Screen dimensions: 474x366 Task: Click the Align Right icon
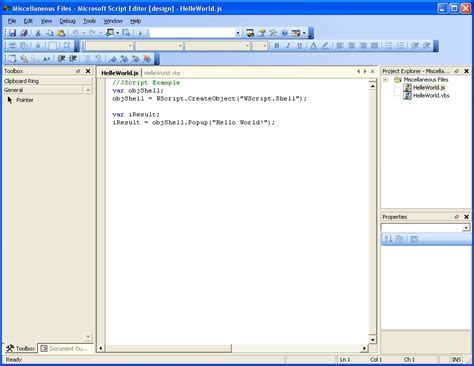point(363,46)
